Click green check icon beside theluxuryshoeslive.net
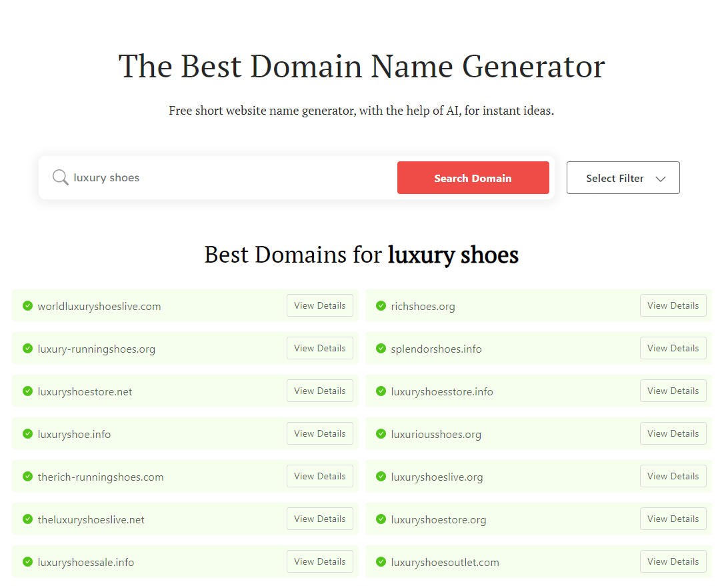The height and width of the screenshot is (586, 728). click(x=28, y=519)
